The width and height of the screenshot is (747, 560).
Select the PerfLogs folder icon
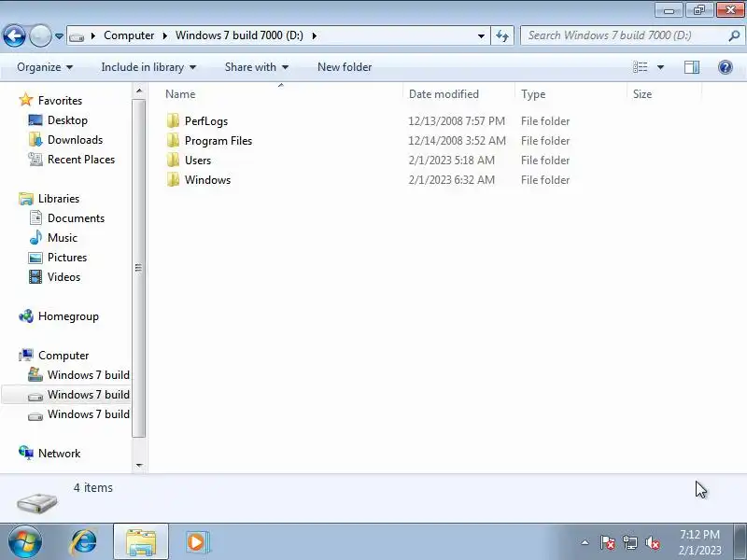click(x=173, y=121)
